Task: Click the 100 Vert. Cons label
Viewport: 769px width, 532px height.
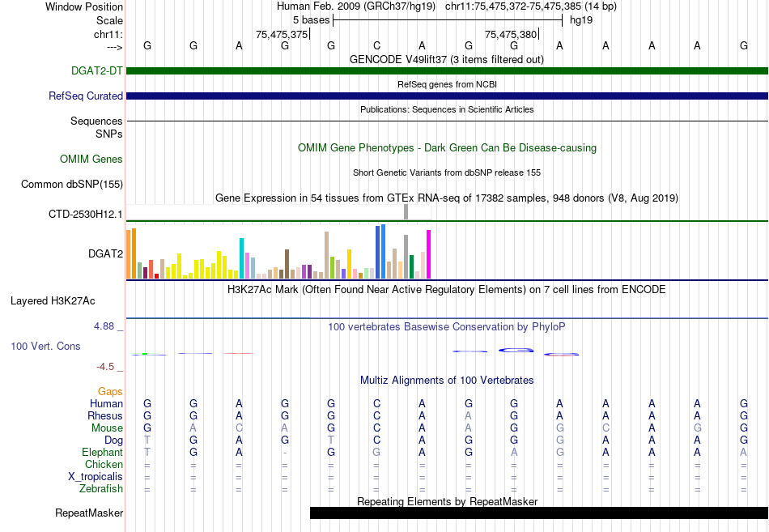Action: click(x=45, y=346)
